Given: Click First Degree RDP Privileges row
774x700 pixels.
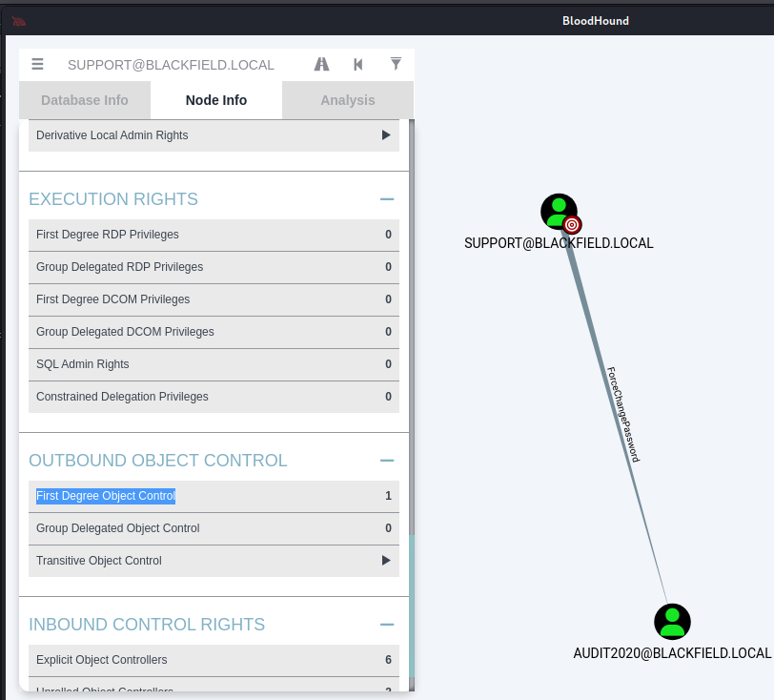Looking at the screenshot, I should (x=214, y=235).
